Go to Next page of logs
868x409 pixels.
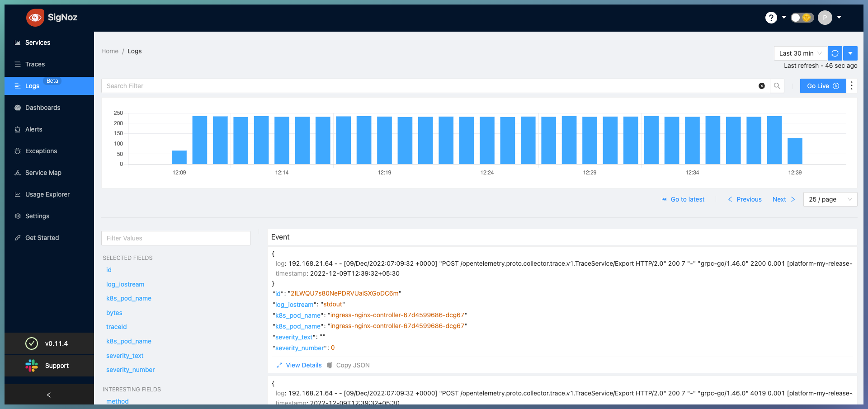784,199
